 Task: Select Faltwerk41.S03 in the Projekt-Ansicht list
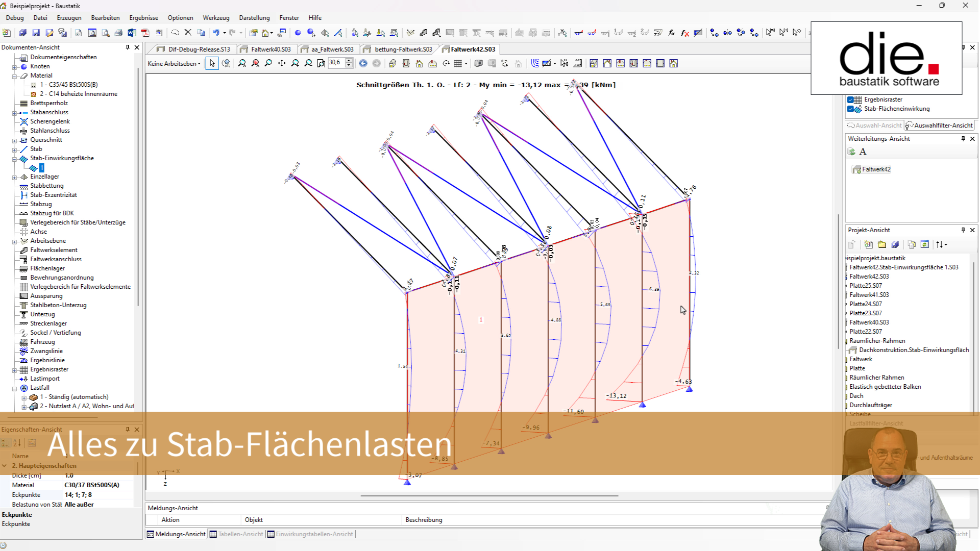[x=869, y=295]
